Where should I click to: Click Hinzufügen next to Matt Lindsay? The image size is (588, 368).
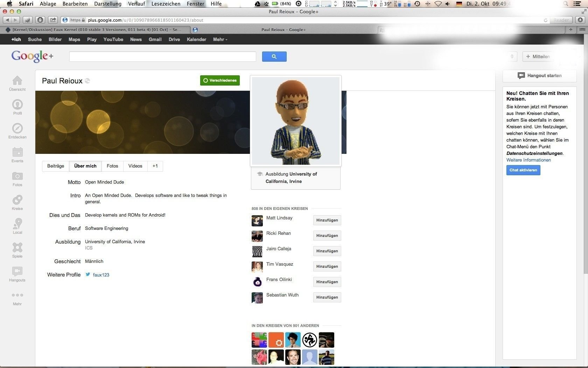pyautogui.click(x=327, y=220)
